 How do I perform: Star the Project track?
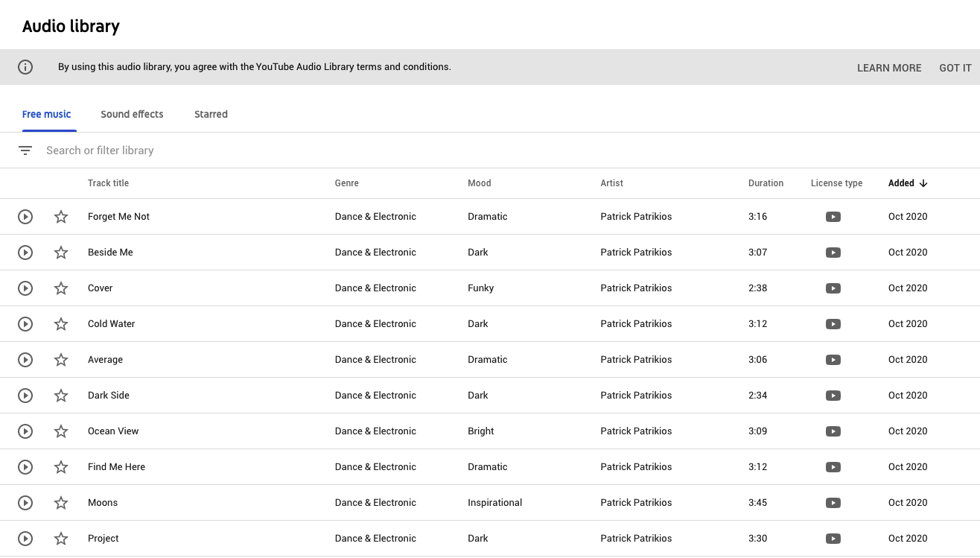[x=61, y=539]
